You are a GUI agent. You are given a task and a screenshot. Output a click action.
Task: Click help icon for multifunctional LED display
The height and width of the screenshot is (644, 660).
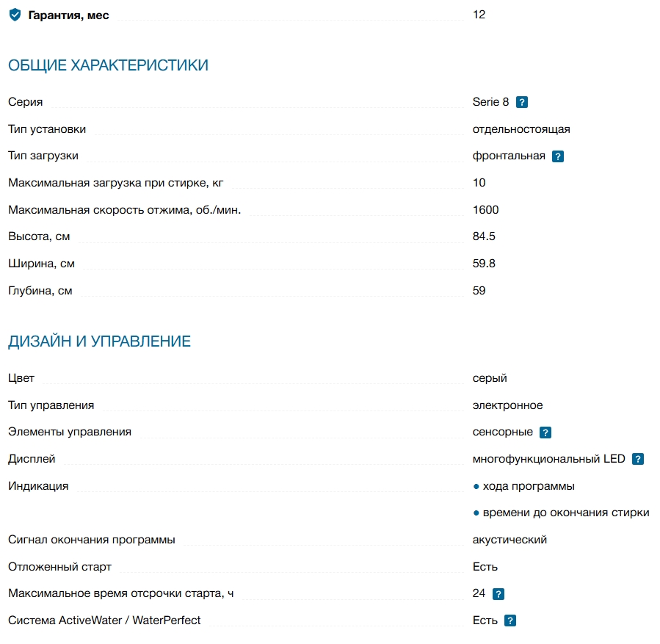[x=638, y=460]
